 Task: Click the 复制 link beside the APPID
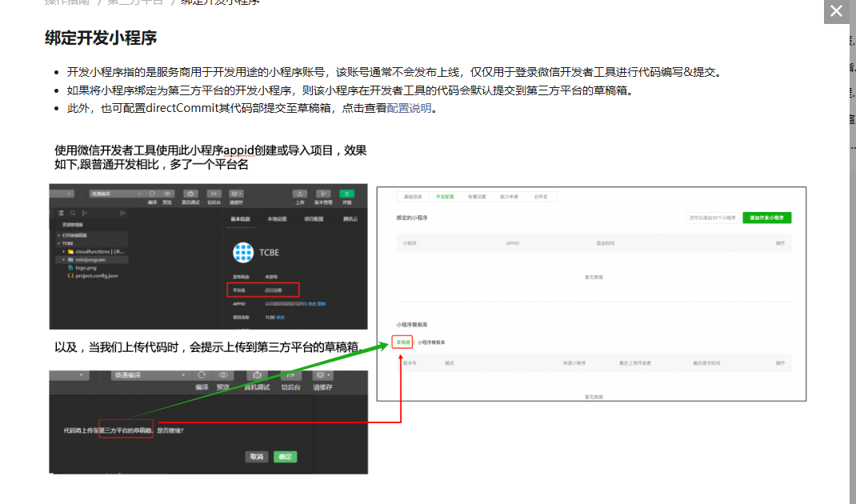point(322,304)
